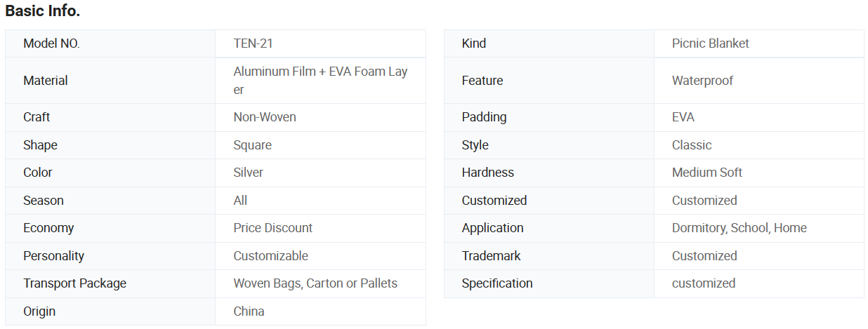Click the EVA padding value

683,117
